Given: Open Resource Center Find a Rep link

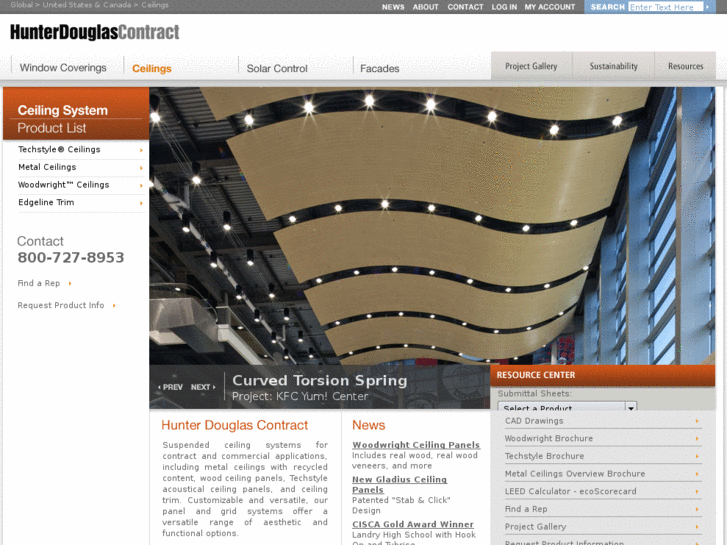Looking at the screenshot, I should point(526,509).
